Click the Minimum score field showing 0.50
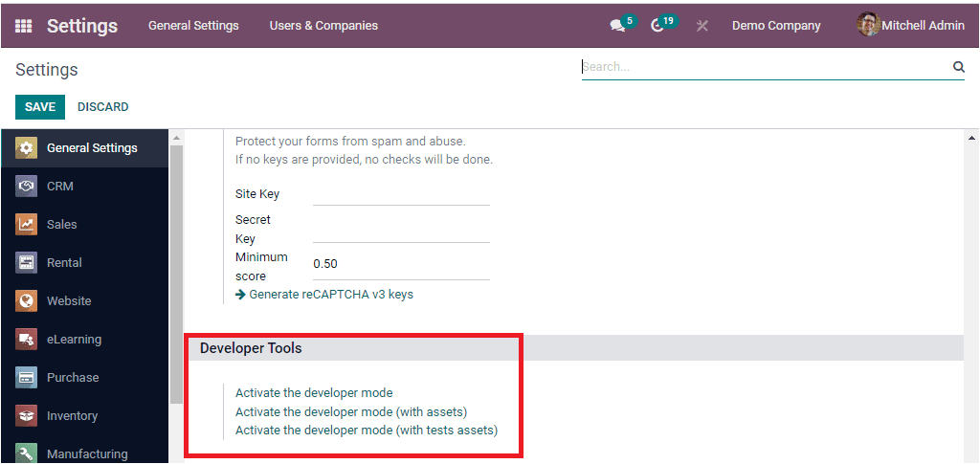980x464 pixels. (x=401, y=264)
